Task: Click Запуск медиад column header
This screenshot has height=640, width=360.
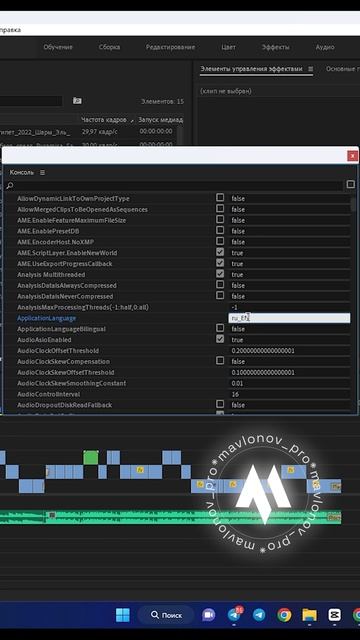Action: point(160,120)
